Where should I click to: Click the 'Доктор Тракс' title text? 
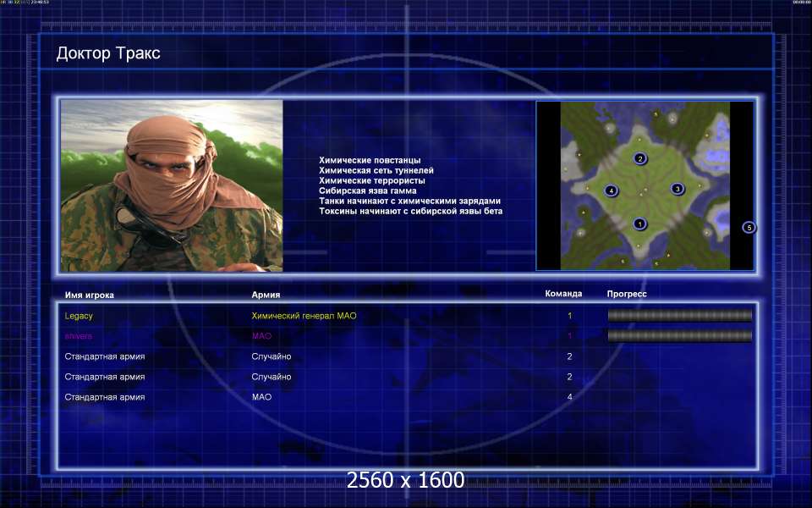108,52
